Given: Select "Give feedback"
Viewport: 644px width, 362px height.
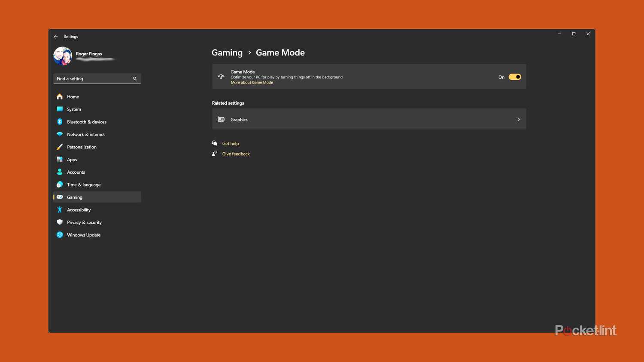Looking at the screenshot, I should pyautogui.click(x=236, y=154).
